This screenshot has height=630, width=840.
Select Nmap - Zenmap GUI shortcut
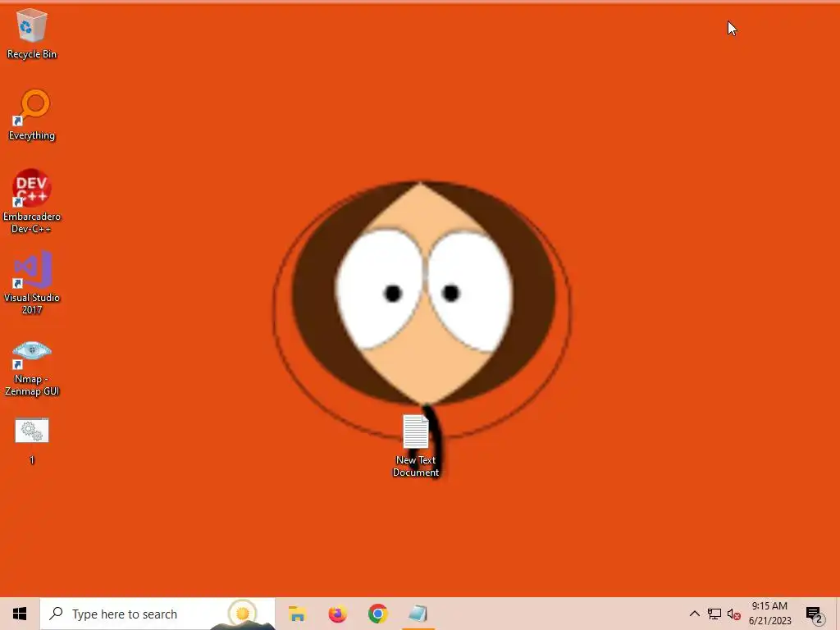(x=32, y=367)
